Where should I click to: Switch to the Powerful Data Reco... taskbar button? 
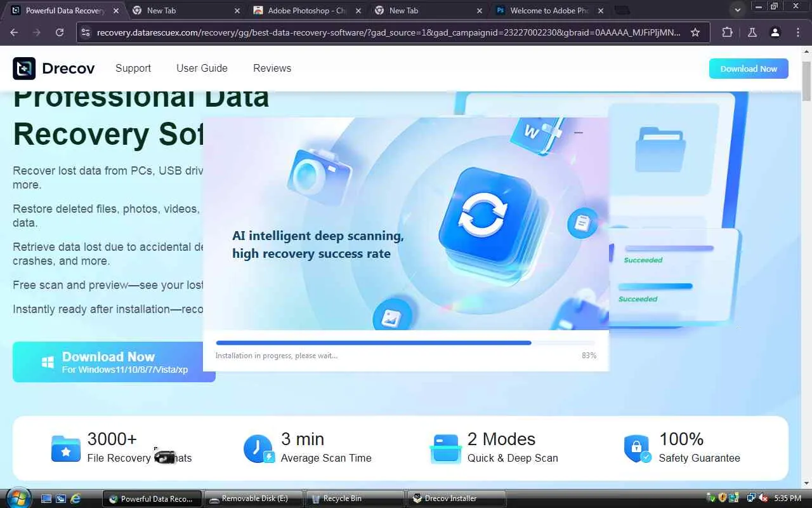click(152, 498)
